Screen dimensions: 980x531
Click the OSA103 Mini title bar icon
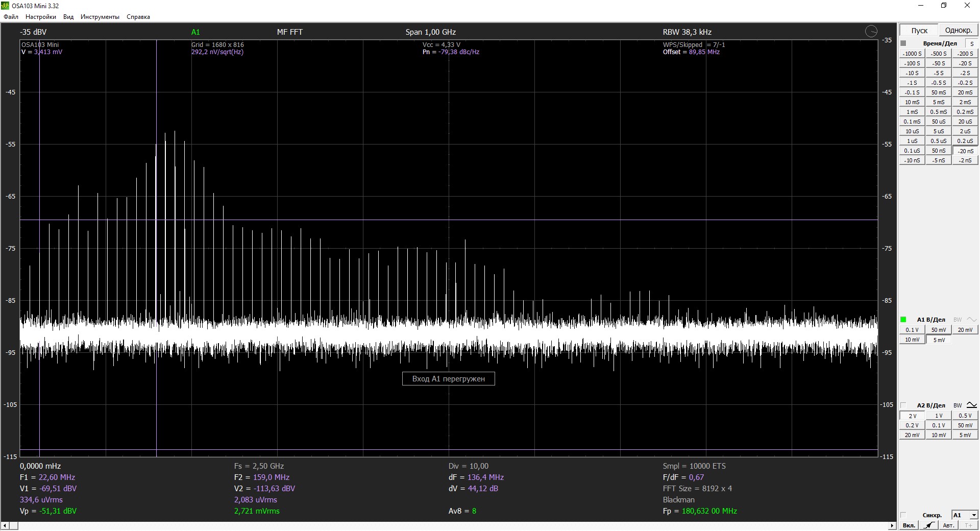5,6
